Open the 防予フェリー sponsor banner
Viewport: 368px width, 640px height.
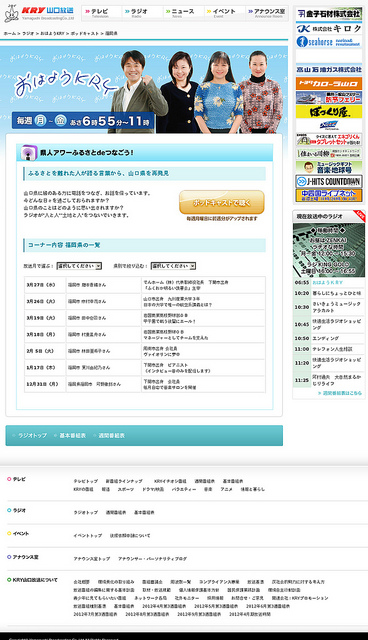coord(329,98)
